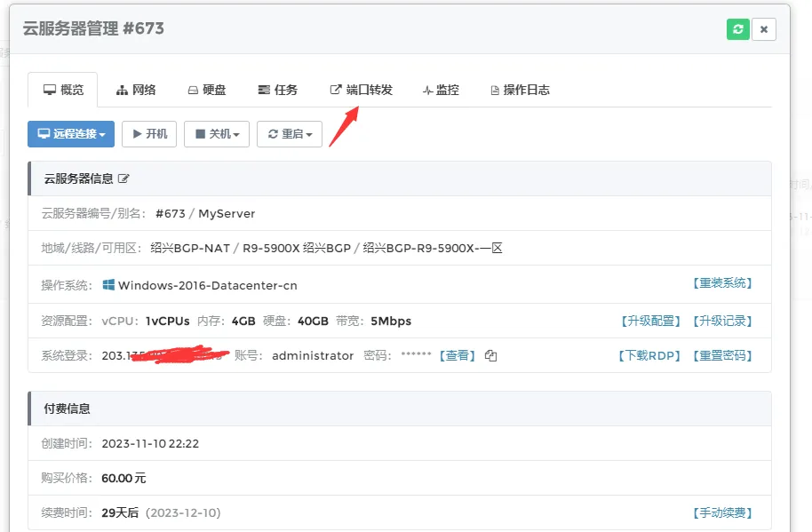Screen dimensions: 812x532
Task: Open the 端口转发 tab
Action: click(361, 90)
